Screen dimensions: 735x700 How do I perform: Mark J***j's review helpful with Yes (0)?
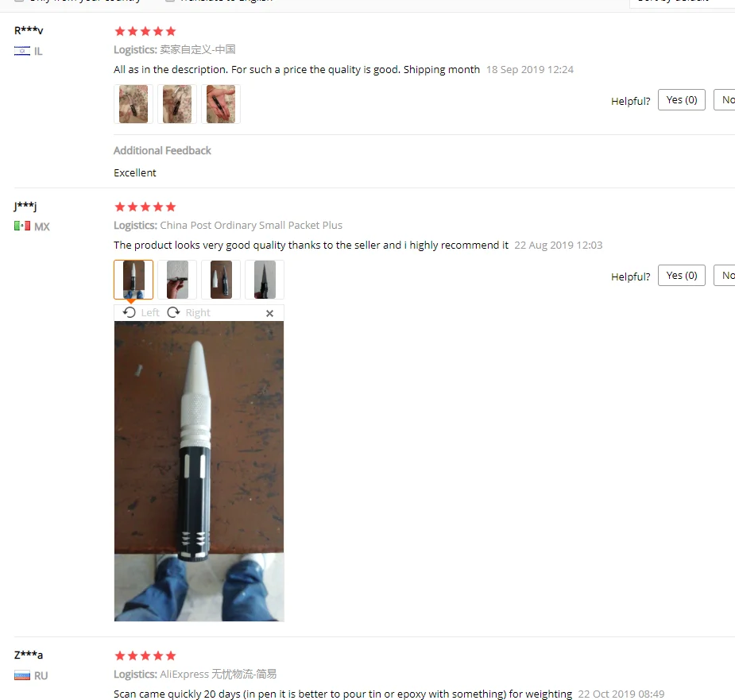coord(682,275)
